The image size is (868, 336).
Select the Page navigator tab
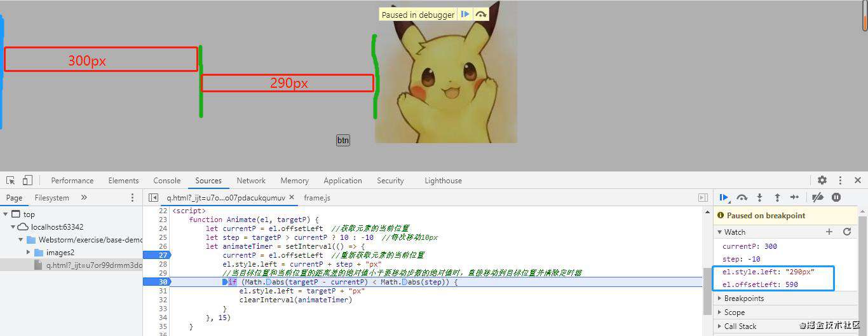[14, 198]
